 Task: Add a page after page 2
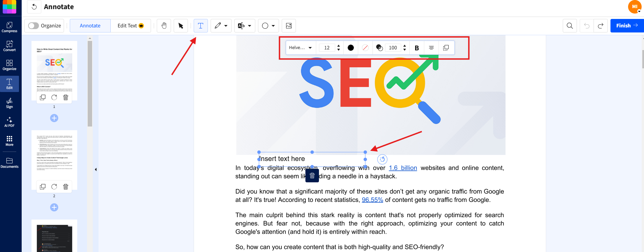pos(54,207)
